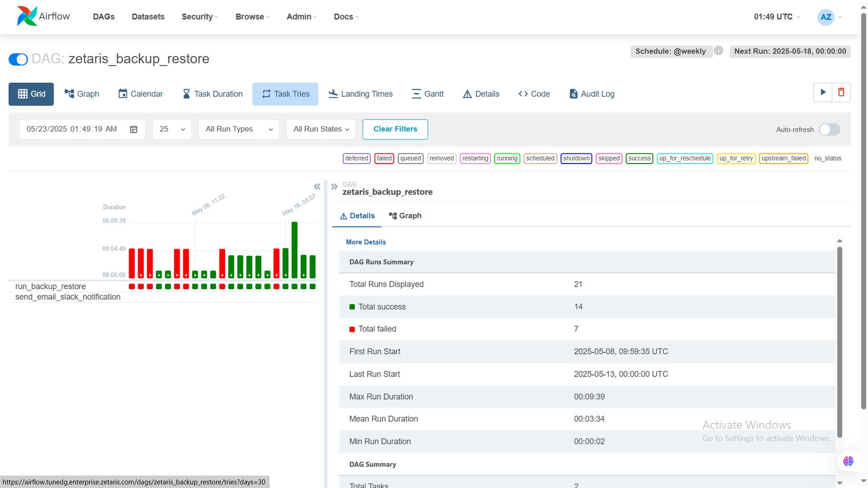
Task: Switch to the Calendar tab
Action: [x=140, y=94]
